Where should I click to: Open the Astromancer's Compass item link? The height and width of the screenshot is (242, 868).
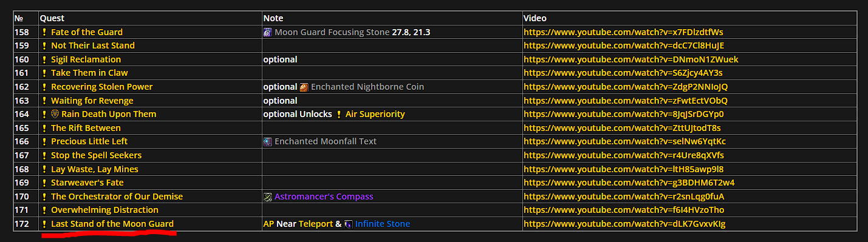(x=324, y=197)
